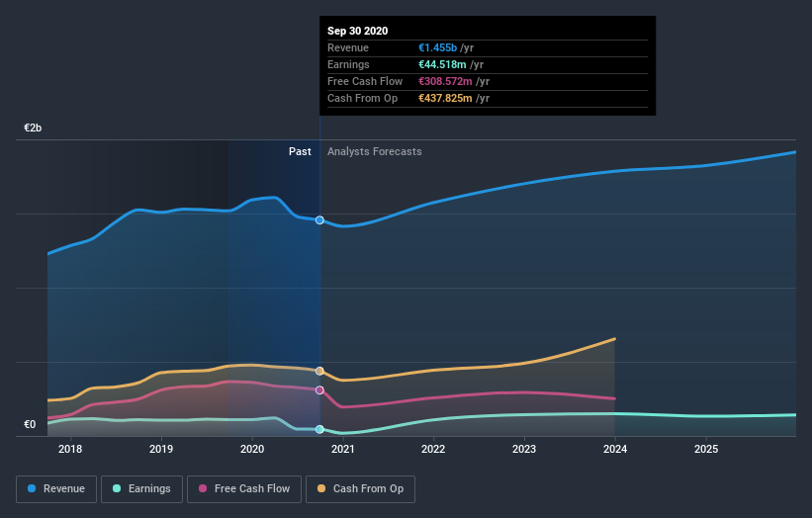Click the 2020 x-axis label
812x518 pixels.
point(252,449)
